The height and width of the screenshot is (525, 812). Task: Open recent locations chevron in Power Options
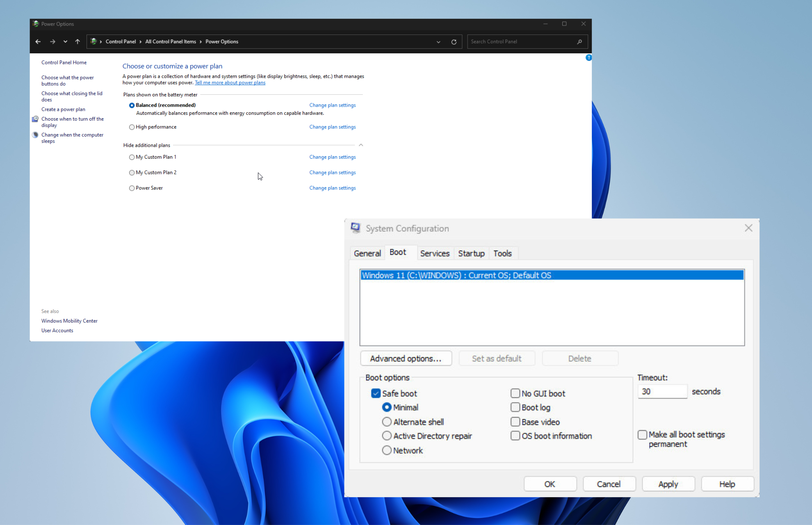point(65,41)
